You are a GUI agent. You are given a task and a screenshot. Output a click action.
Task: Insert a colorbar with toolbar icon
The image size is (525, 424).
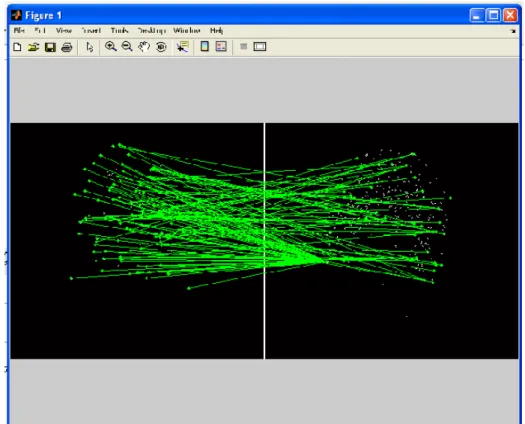[x=205, y=46]
